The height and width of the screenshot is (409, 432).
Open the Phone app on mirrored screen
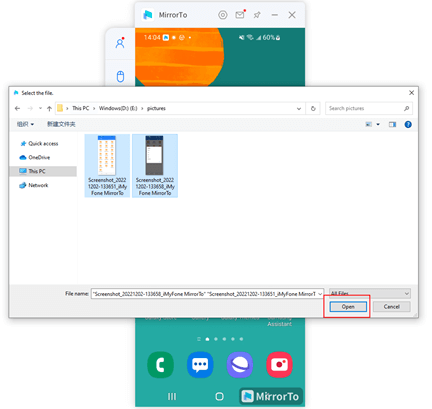pyautogui.click(x=160, y=365)
